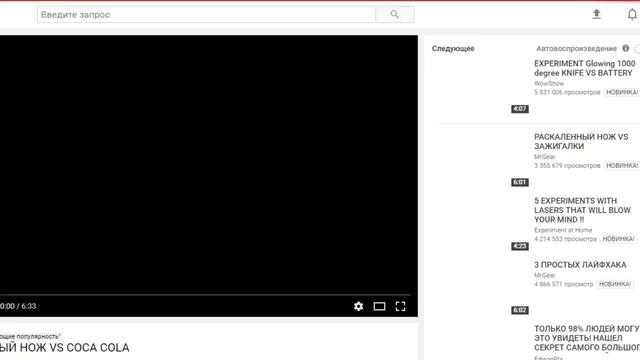Click thumbnail with 4:23 duration
Image resolution: width=640 pixels, height=360 pixels.
click(x=481, y=224)
